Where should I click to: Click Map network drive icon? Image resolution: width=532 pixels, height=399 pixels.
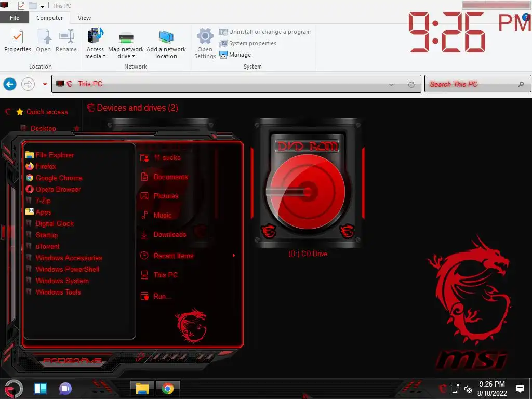point(126,44)
